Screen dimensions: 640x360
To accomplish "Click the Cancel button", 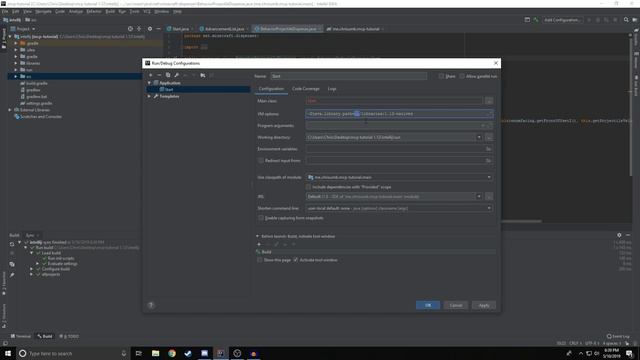I will 456,305.
